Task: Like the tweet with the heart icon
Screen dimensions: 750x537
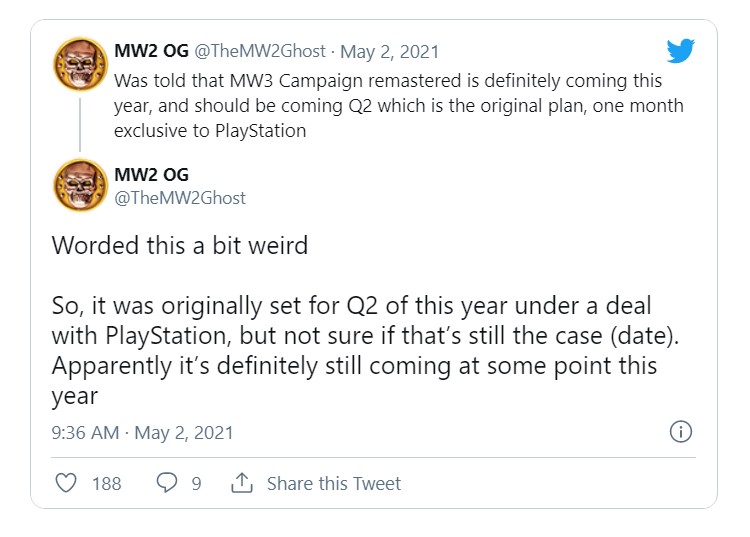Action: [66, 483]
